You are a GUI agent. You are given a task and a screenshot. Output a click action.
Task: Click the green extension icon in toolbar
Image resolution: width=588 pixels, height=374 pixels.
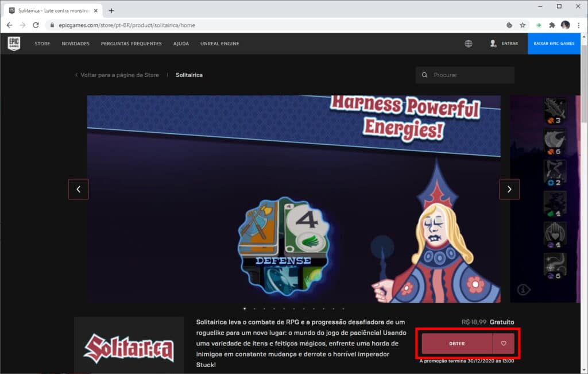[x=539, y=25]
